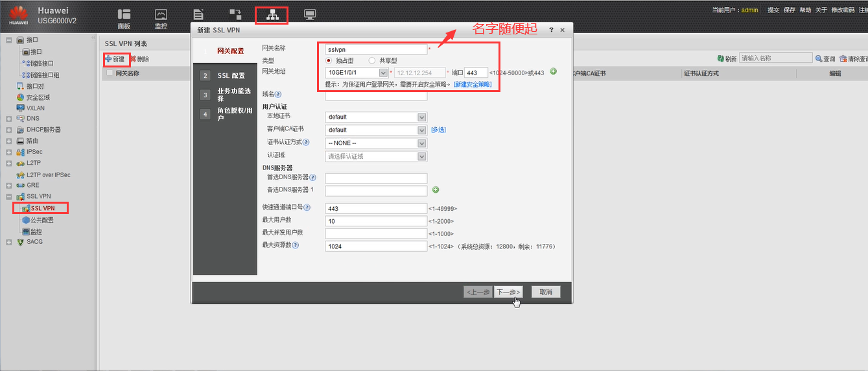Open the squares-and-arrow icon tab in top bar
Image resolution: width=868 pixels, height=371 pixels.
pyautogui.click(x=235, y=14)
